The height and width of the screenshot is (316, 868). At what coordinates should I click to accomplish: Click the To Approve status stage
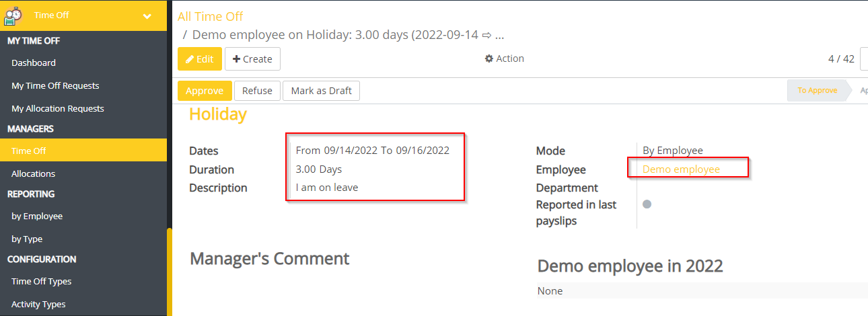click(x=817, y=90)
